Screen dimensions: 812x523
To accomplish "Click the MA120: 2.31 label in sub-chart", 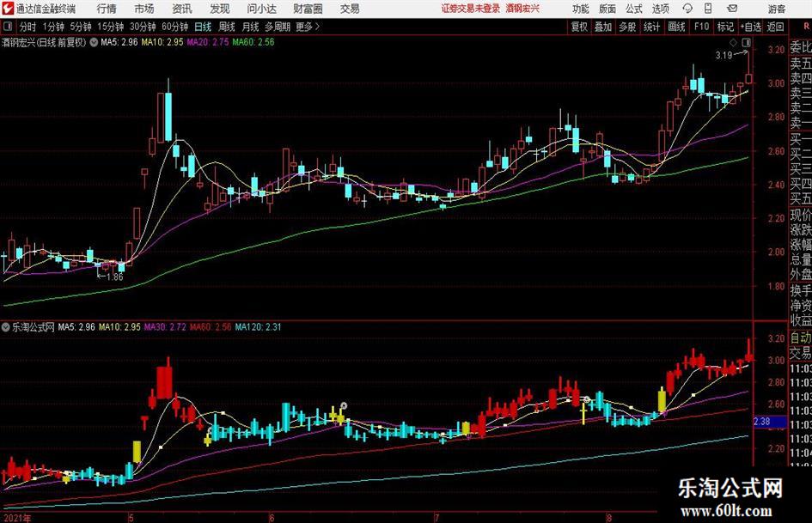I will (258, 327).
